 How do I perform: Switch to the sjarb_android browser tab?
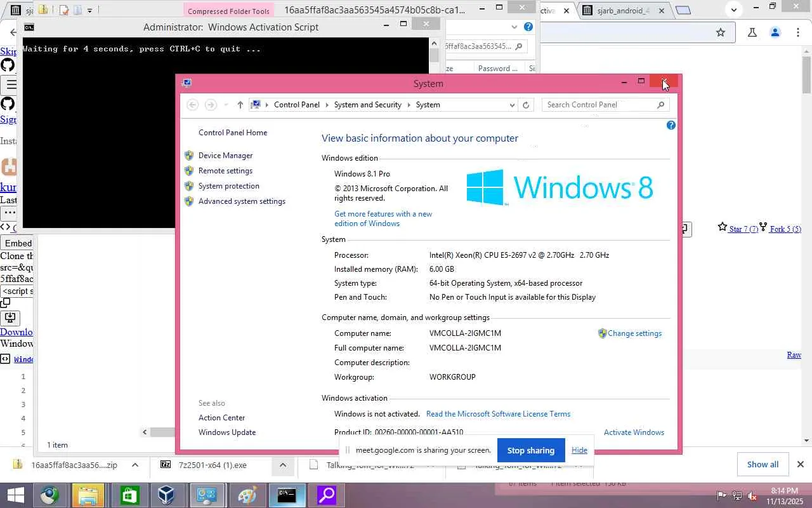[624, 11]
